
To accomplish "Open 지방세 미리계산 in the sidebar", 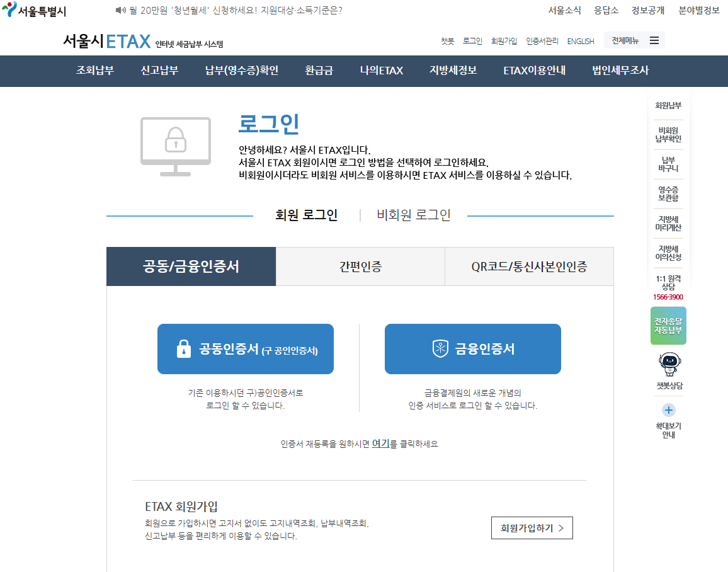I will pos(668,223).
